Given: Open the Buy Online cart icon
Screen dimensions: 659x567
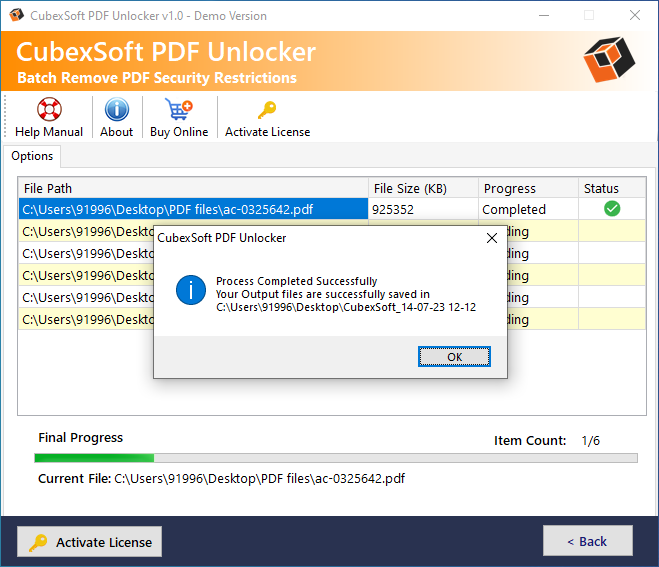Looking at the screenshot, I should [x=179, y=110].
